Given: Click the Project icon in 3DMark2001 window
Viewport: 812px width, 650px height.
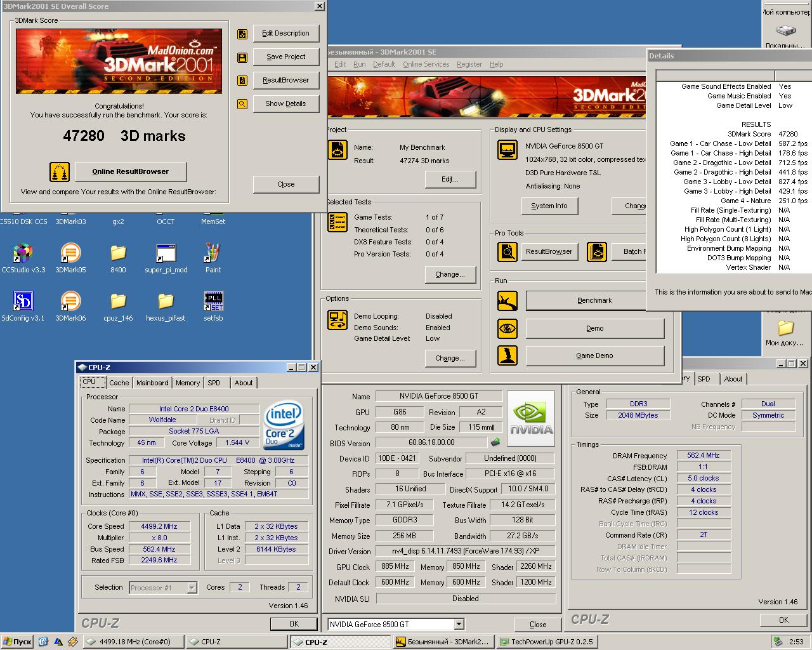Looking at the screenshot, I should (x=337, y=150).
